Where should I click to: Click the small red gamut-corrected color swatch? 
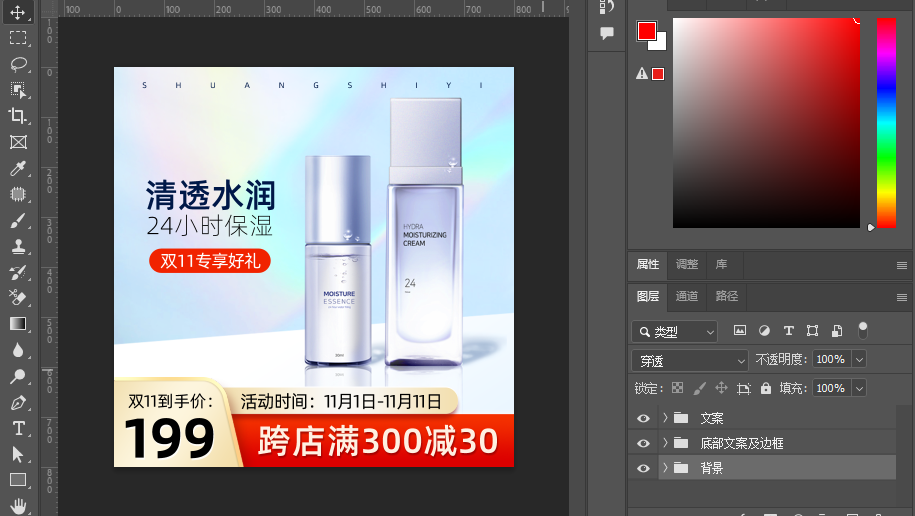pos(658,74)
